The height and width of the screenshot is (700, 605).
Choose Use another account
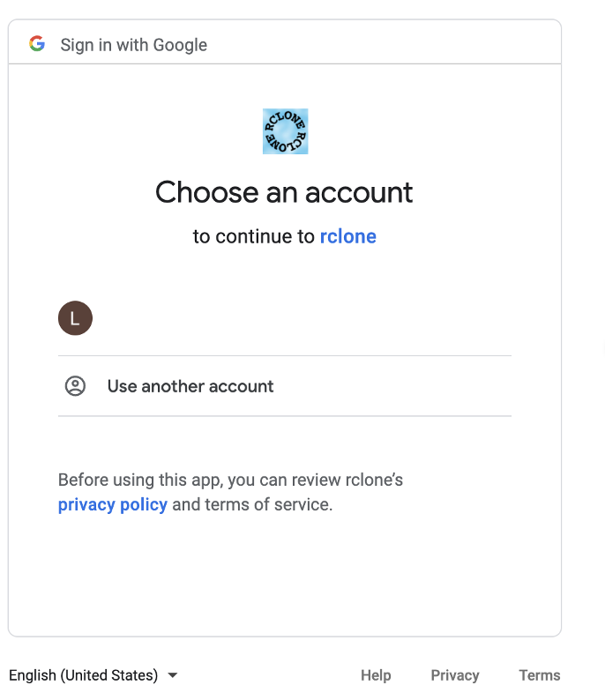coord(284,386)
